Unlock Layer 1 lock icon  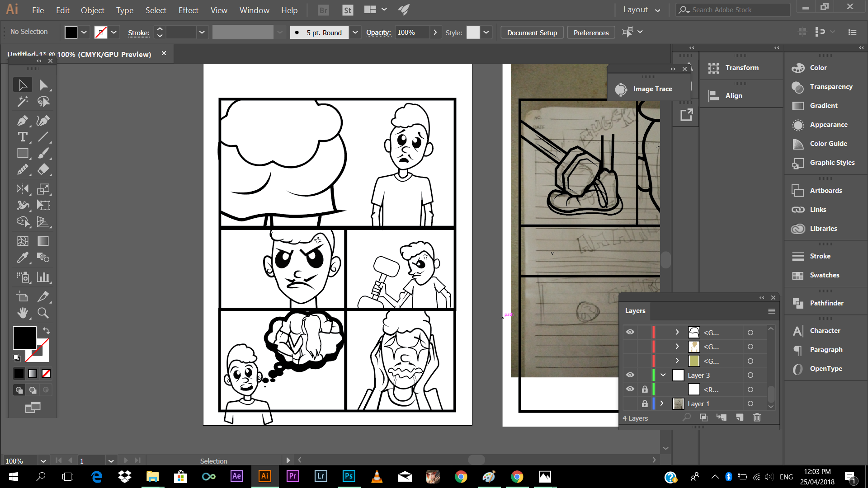click(645, 404)
